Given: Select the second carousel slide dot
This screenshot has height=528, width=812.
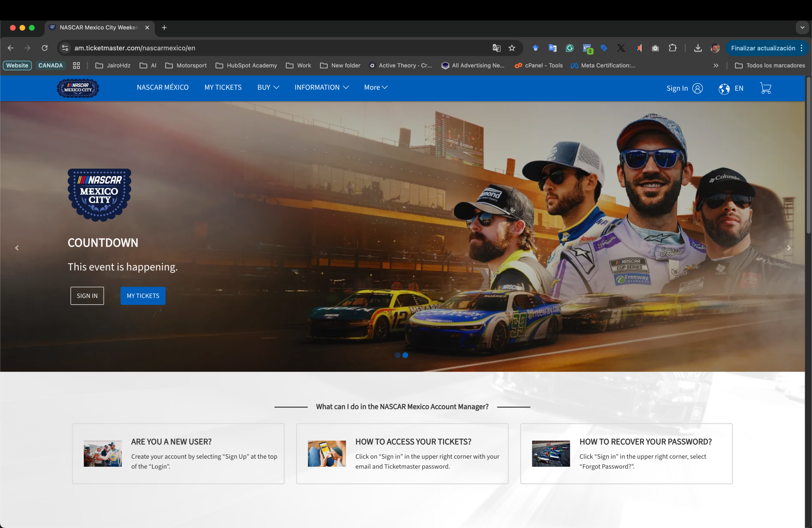Looking at the screenshot, I should [405, 355].
